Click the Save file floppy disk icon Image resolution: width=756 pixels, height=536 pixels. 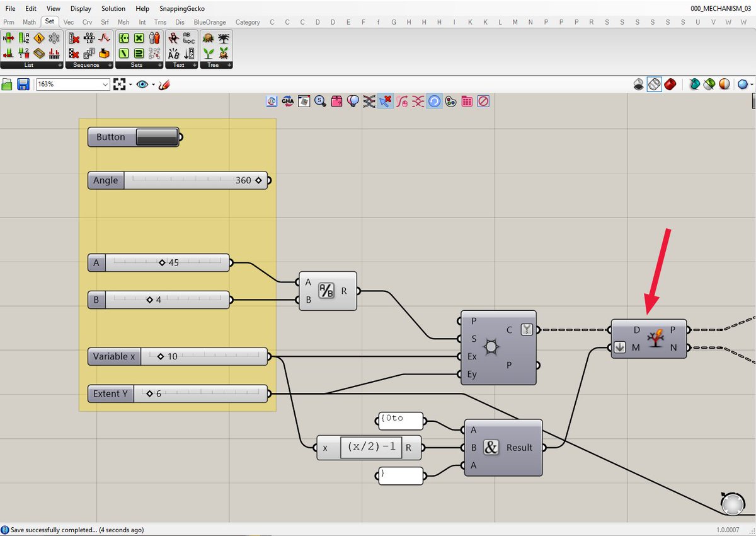click(x=23, y=84)
